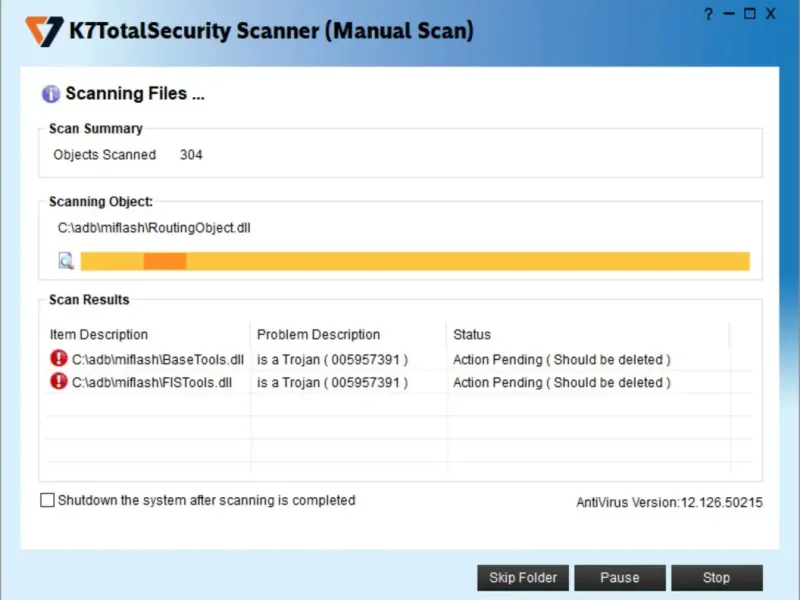
Task: Open help with the question mark icon
Action: click(x=708, y=14)
